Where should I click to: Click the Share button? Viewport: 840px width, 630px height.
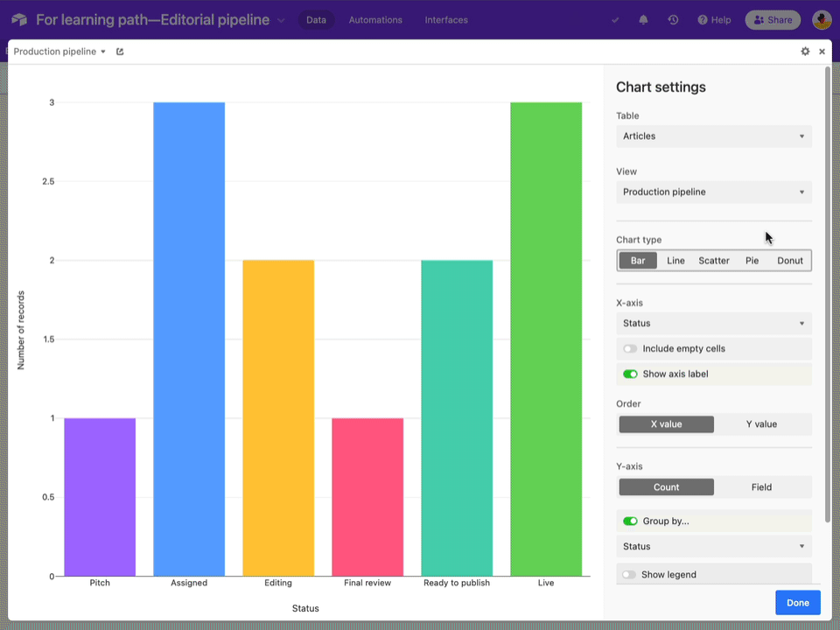tap(773, 19)
